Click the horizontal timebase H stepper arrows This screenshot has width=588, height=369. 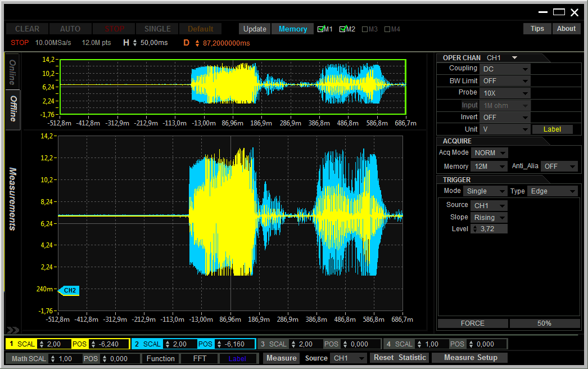[x=135, y=43]
